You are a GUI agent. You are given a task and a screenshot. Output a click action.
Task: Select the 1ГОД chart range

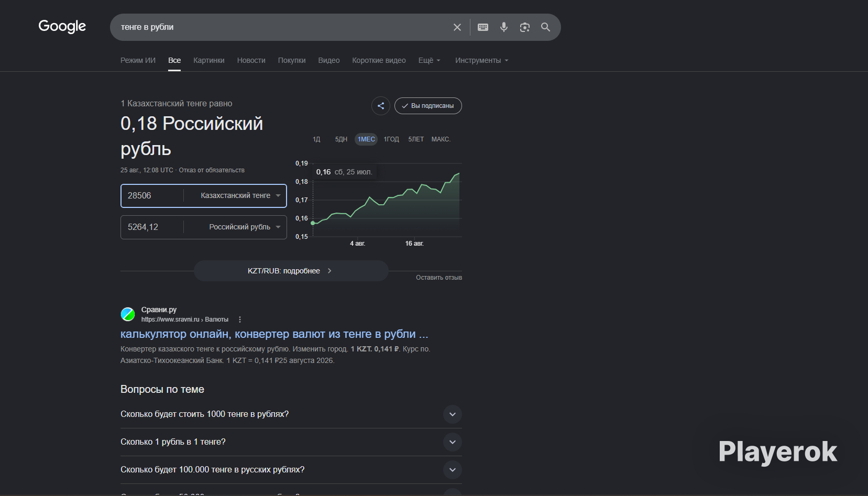pos(391,139)
